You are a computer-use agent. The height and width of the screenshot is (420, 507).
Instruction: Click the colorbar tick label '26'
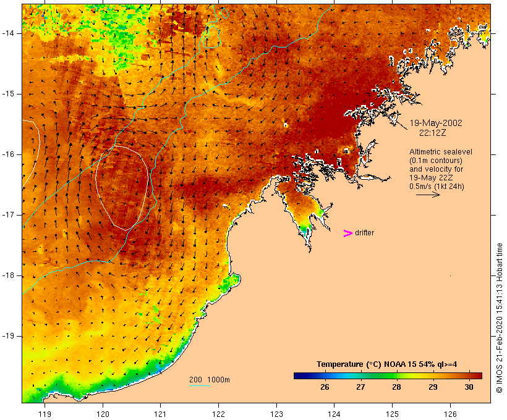click(x=325, y=387)
